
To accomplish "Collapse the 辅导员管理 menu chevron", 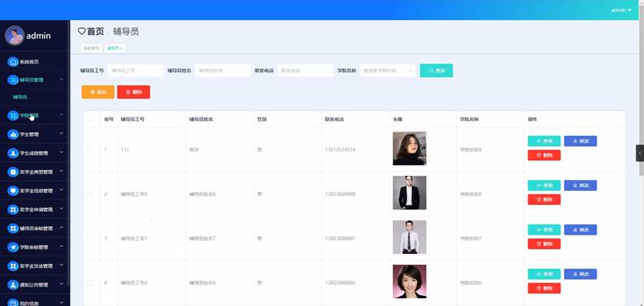I will click(x=61, y=79).
